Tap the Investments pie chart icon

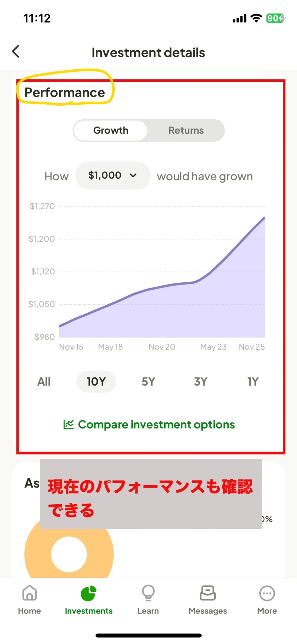[88, 593]
